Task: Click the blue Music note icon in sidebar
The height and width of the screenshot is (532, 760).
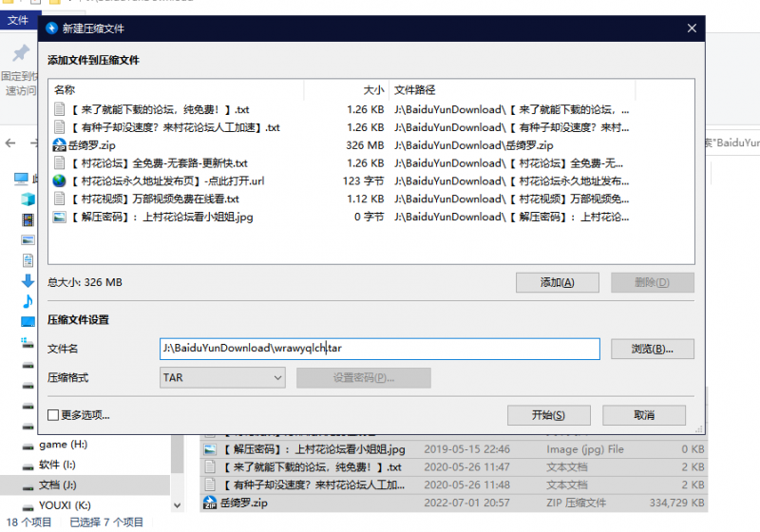Action: (x=28, y=301)
